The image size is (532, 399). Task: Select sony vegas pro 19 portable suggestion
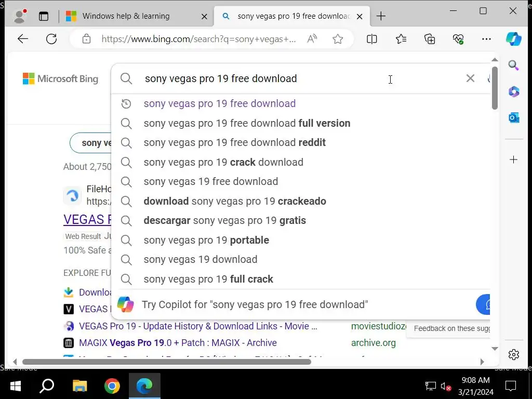[x=300, y=240]
